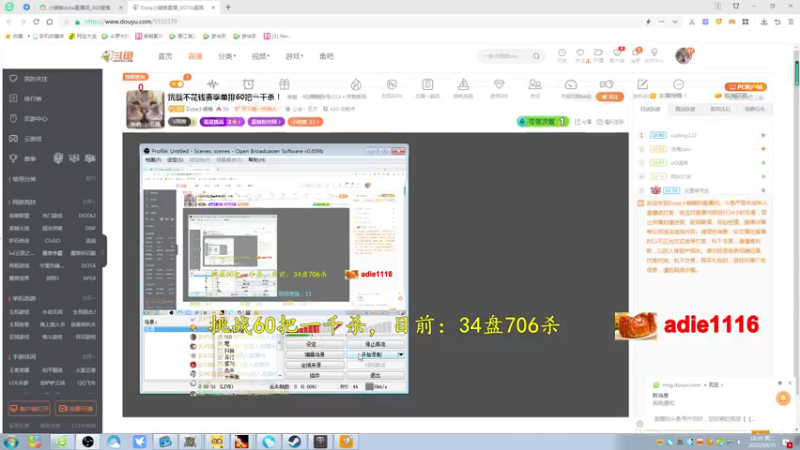The width and height of the screenshot is (800, 450).
Task: Click the warning triangle icon in stream toolbar
Action: point(463,84)
